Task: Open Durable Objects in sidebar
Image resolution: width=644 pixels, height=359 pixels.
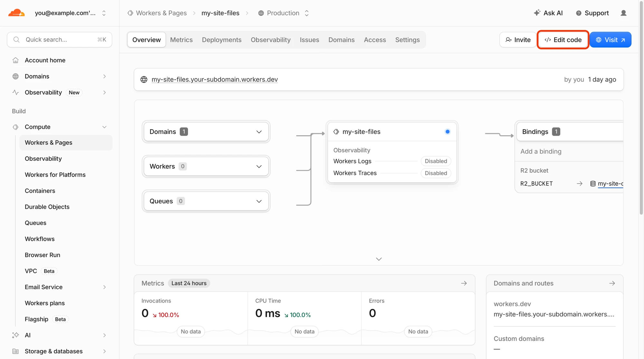Action: (47, 207)
